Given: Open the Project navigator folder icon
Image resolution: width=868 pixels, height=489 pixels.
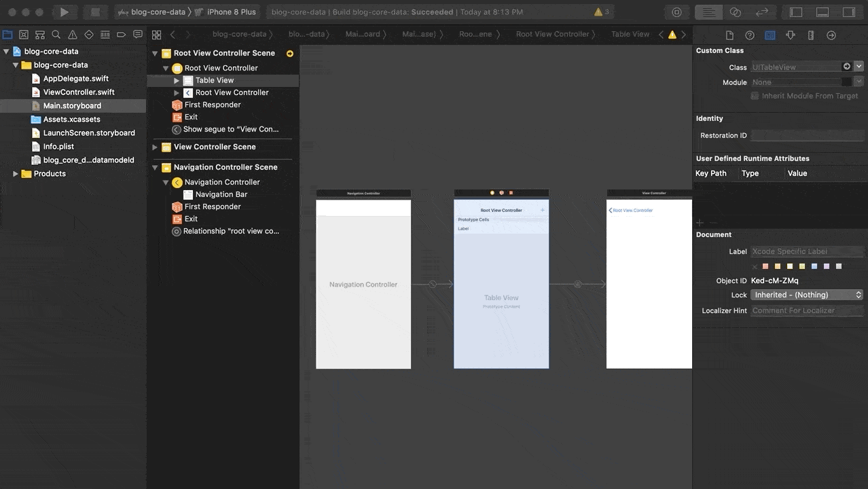Looking at the screenshot, I should (7, 35).
